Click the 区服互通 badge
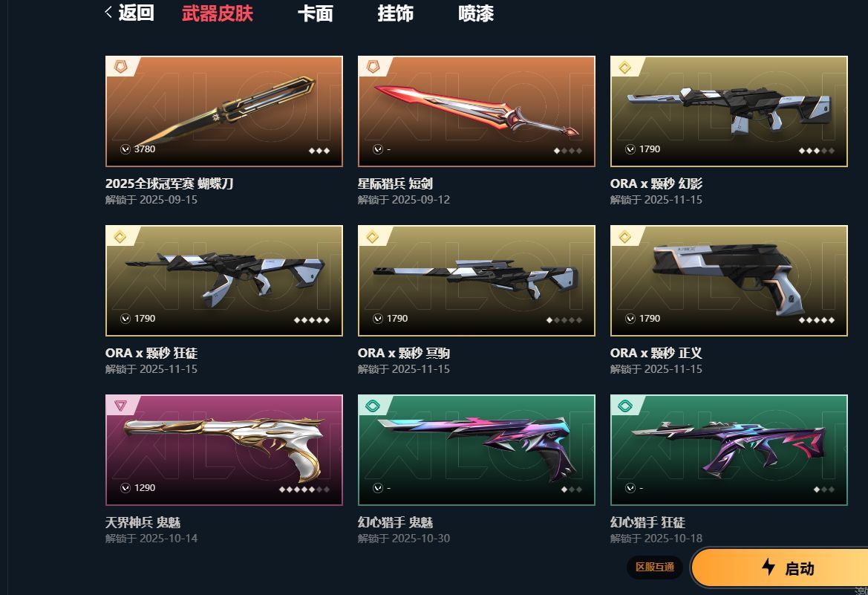 click(654, 567)
